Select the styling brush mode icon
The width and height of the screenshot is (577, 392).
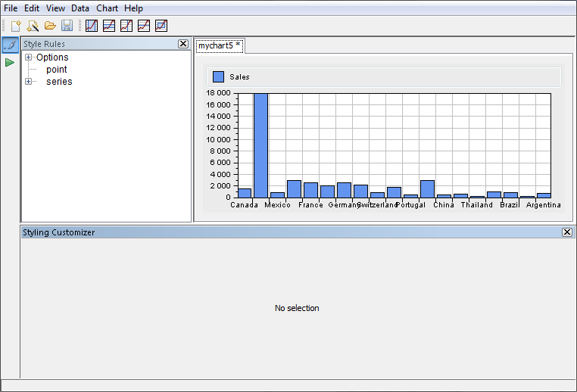[x=10, y=45]
